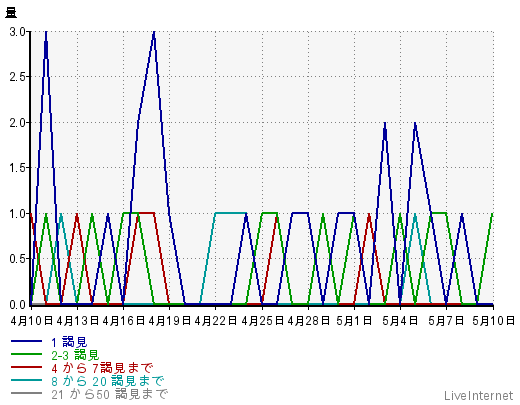Click the blue '1 謁見' legend line
This screenshot has height=405, width=520.
click(x=26, y=341)
